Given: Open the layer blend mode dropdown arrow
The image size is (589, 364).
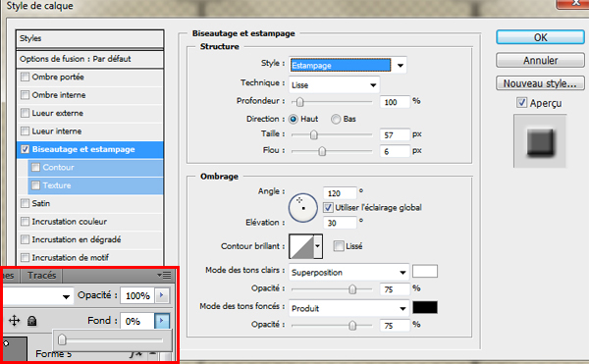Looking at the screenshot, I should (x=66, y=297).
